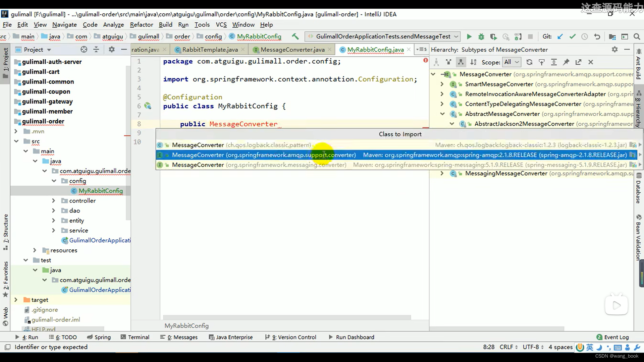Expand the resources folder
644x362 pixels.
(x=35, y=250)
